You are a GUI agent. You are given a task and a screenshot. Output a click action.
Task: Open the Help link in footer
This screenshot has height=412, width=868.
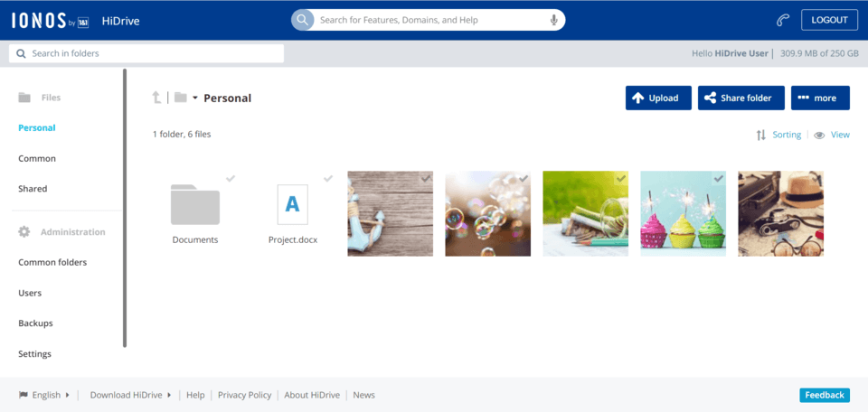195,395
